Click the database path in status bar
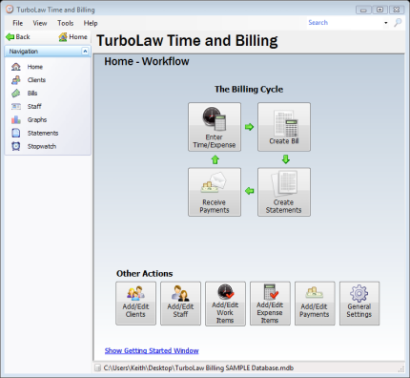The height and width of the screenshot is (378, 410). pyautogui.click(x=199, y=368)
